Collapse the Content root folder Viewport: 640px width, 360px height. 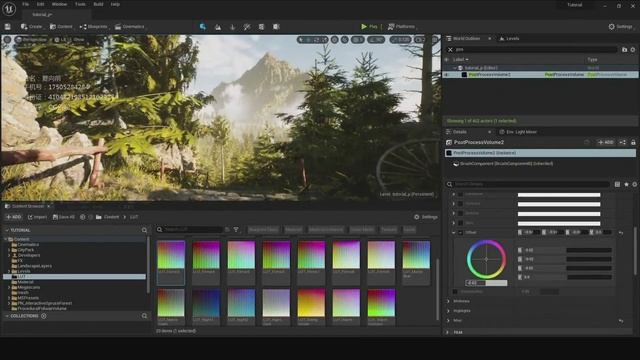coord(5,239)
